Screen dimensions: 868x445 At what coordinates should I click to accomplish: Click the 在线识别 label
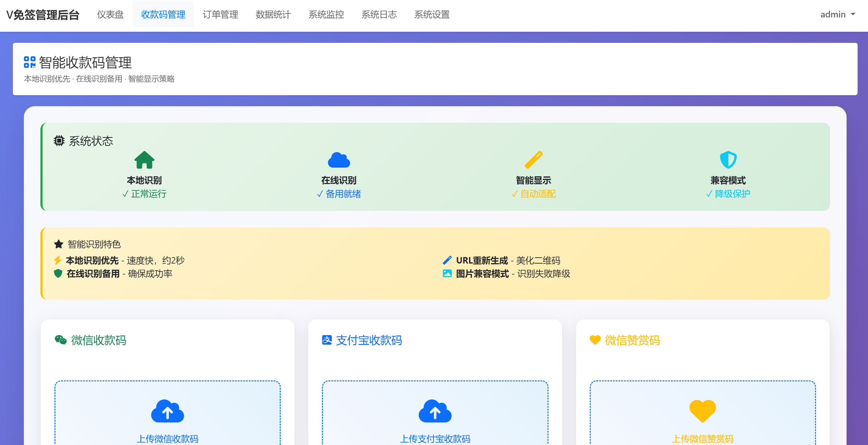pyautogui.click(x=339, y=180)
